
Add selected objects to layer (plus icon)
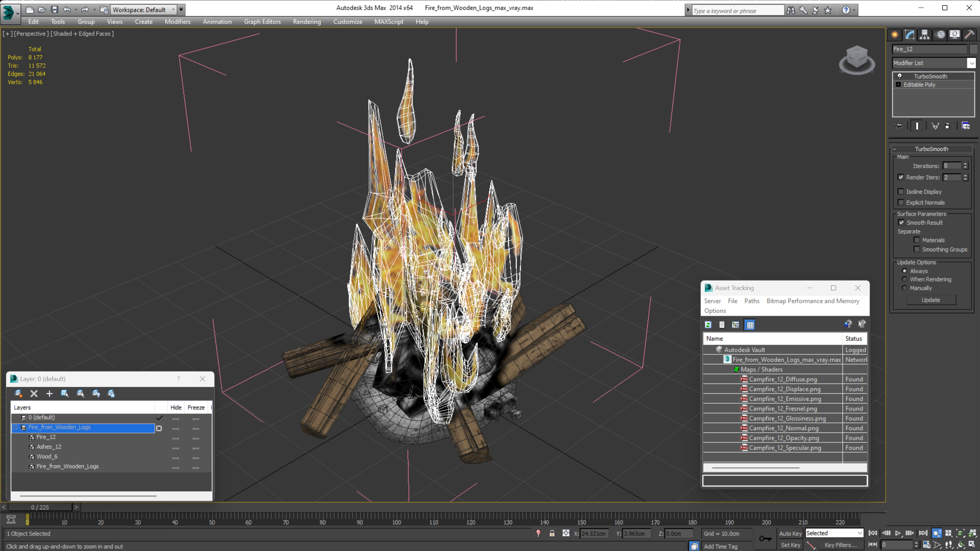coord(49,393)
